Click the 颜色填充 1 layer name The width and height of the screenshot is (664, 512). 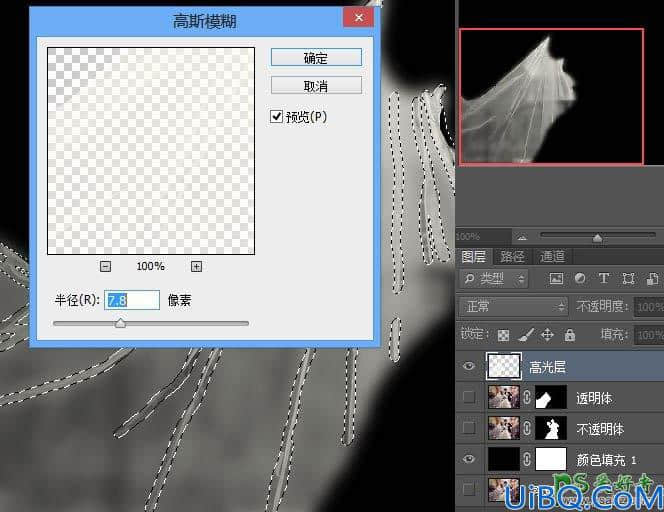point(606,460)
